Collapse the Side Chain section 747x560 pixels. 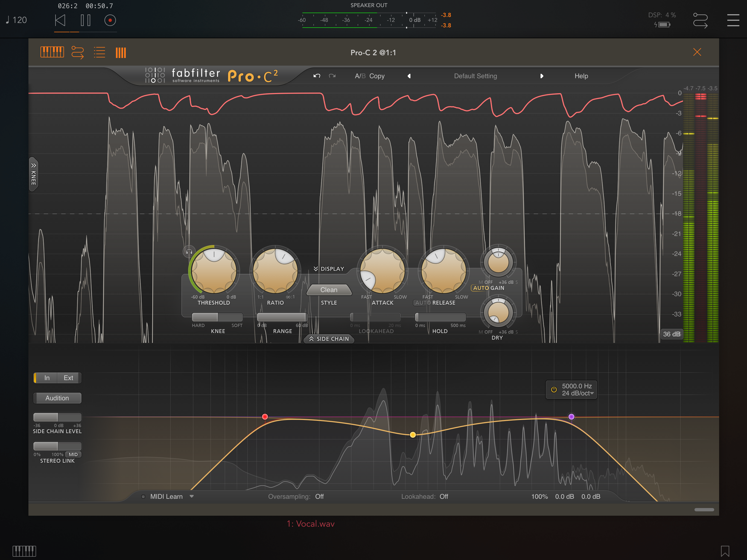click(329, 339)
